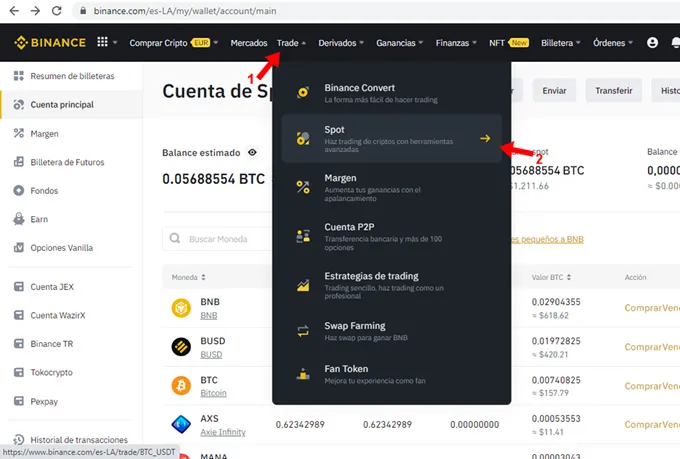
Task: Open the Comprar Cripto dropdown
Action: point(173,43)
